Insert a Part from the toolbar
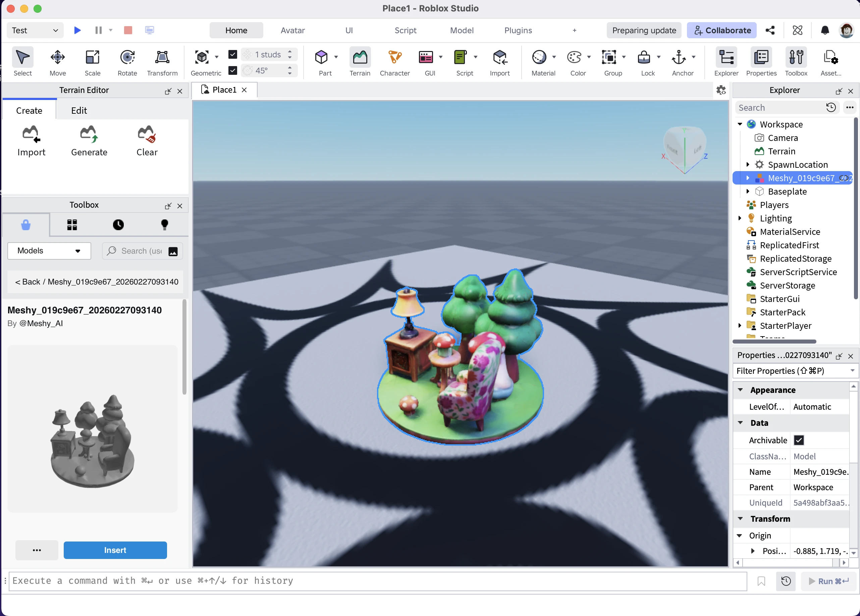 [321, 58]
